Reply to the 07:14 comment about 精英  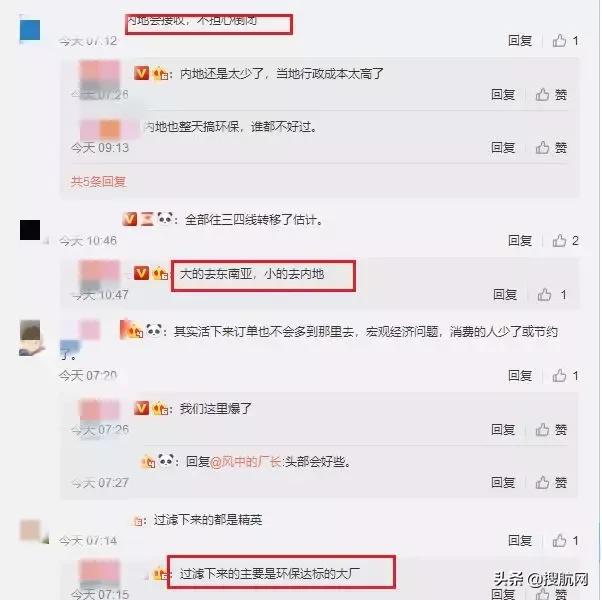(x=520, y=540)
